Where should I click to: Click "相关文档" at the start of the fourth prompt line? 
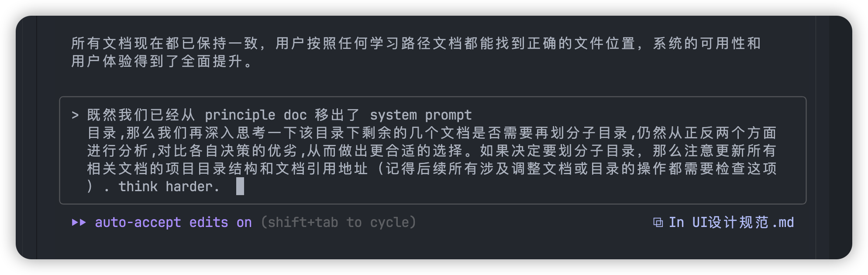click(x=118, y=169)
